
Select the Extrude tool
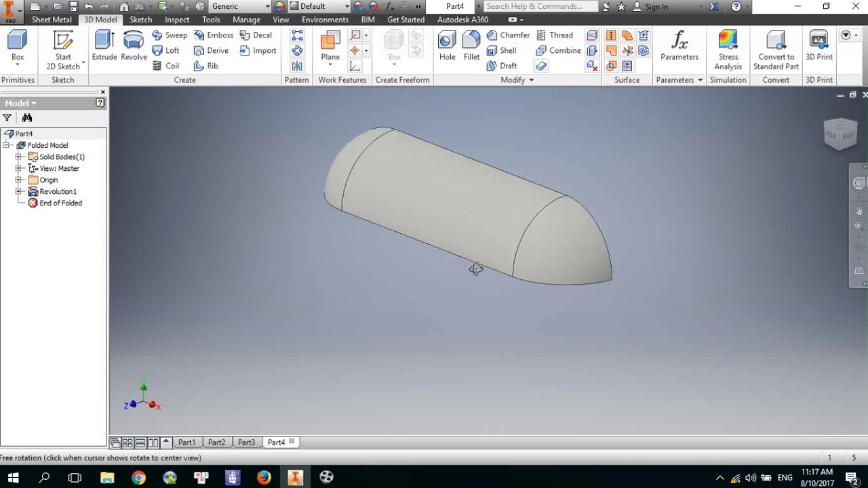coord(104,46)
